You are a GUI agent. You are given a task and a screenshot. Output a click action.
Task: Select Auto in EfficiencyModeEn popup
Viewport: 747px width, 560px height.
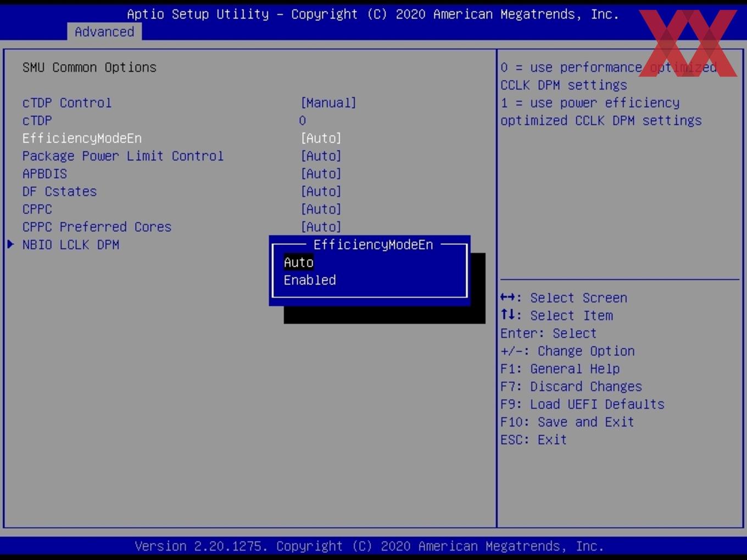tap(299, 262)
